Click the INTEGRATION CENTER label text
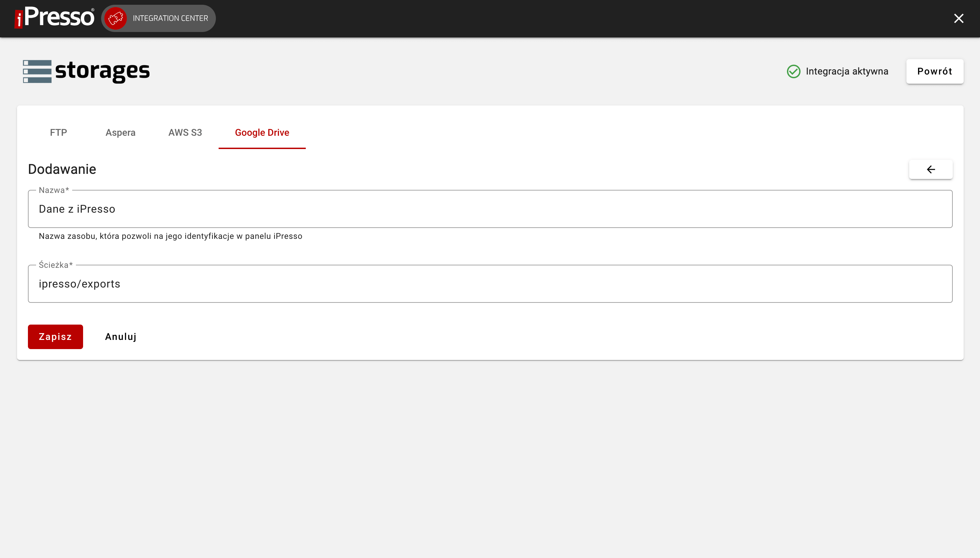 (x=170, y=18)
